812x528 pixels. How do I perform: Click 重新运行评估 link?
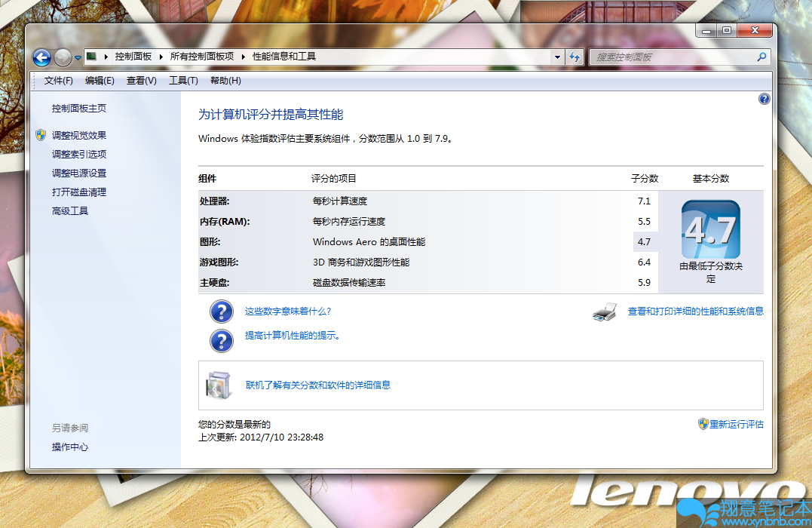pyautogui.click(x=737, y=425)
